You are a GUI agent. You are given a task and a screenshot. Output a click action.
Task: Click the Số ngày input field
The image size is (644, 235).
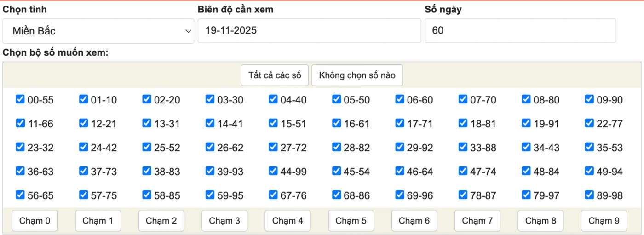click(520, 31)
